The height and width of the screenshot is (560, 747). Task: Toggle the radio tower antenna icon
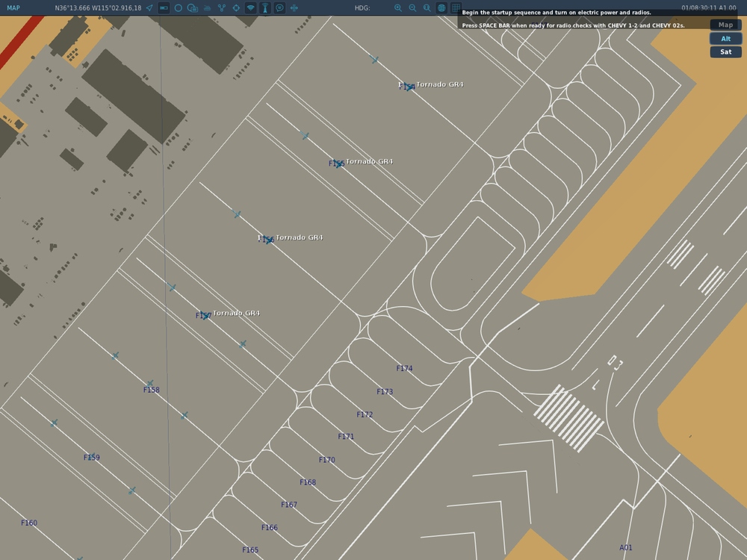coord(265,7)
